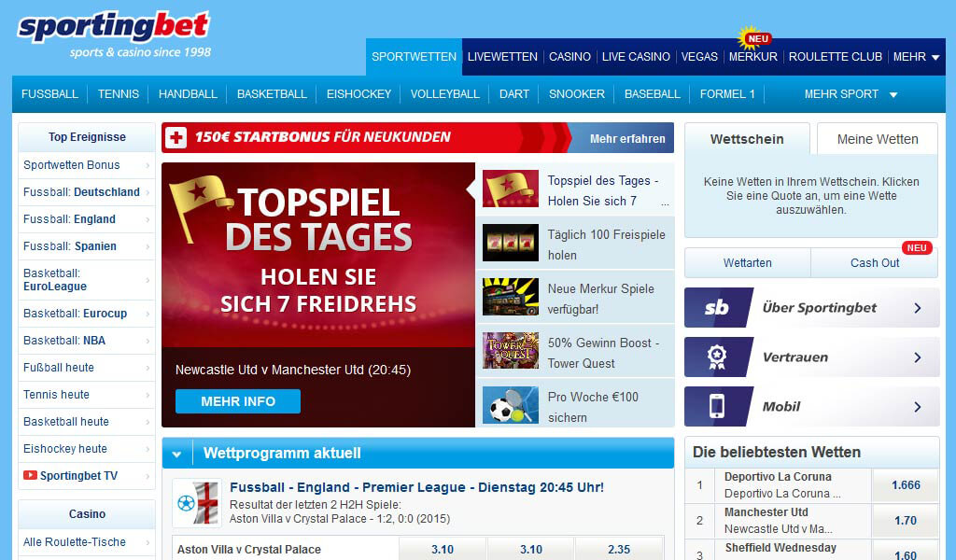Click the NEU starburst badge above Merkur
This screenshot has height=560, width=956.
point(754,37)
